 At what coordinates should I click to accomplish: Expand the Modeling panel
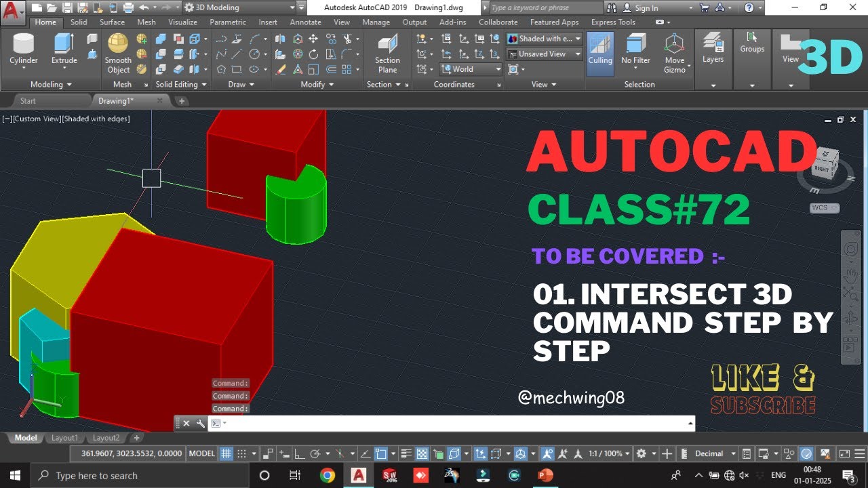50,84
